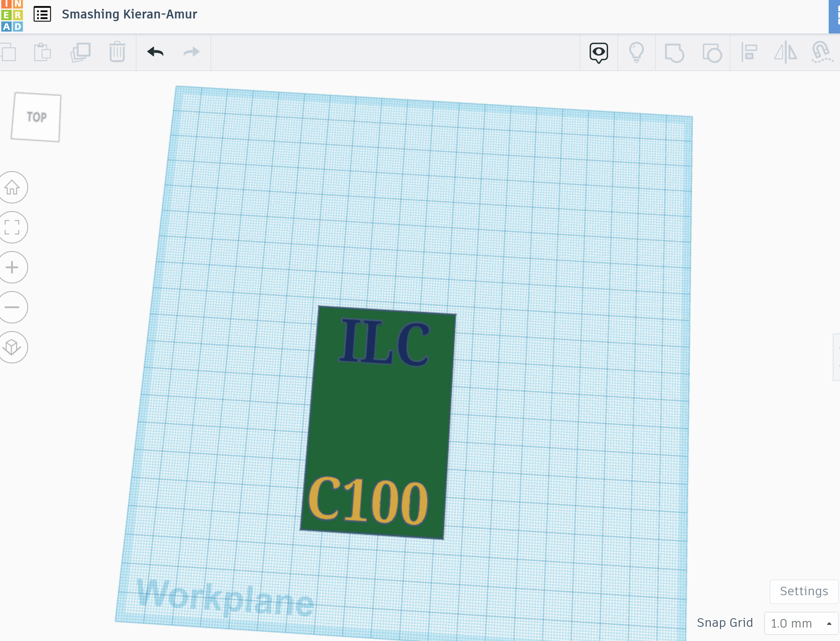Expand the collapsed right shapes panel
The image size is (840, 641).
(836, 357)
